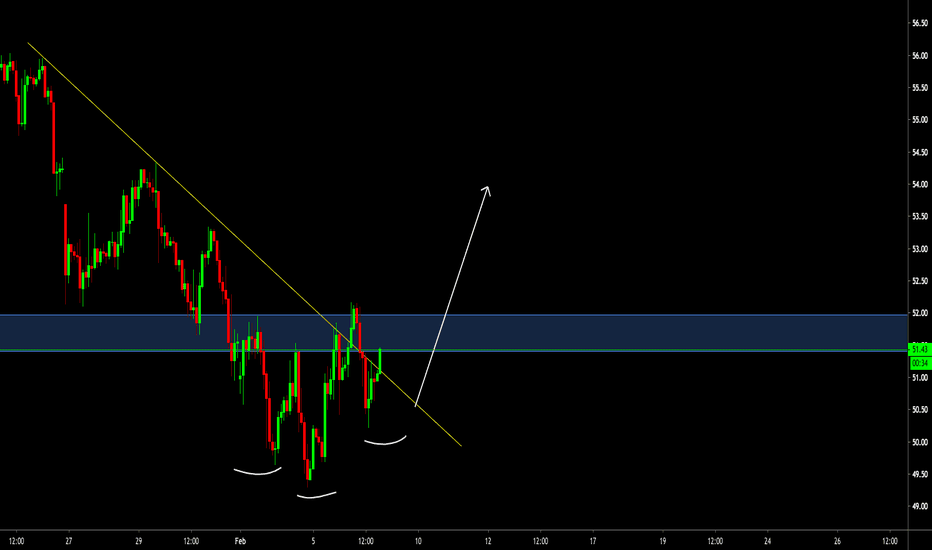932x550 pixels.
Task: Click the 52.50 price axis label
Action: pos(920,281)
